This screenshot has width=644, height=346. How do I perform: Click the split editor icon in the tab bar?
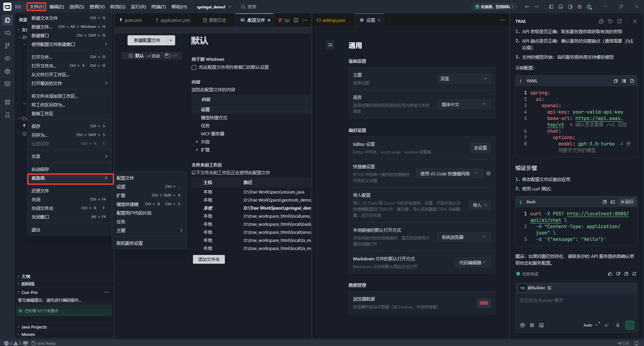[x=296, y=20]
